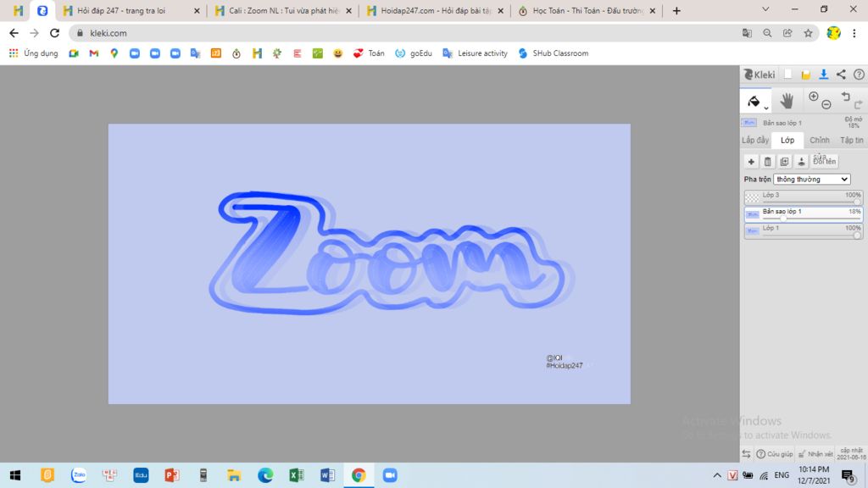Screen dimensions: 868x488
Task: Open the Chỉnh tab
Action: (x=820, y=140)
